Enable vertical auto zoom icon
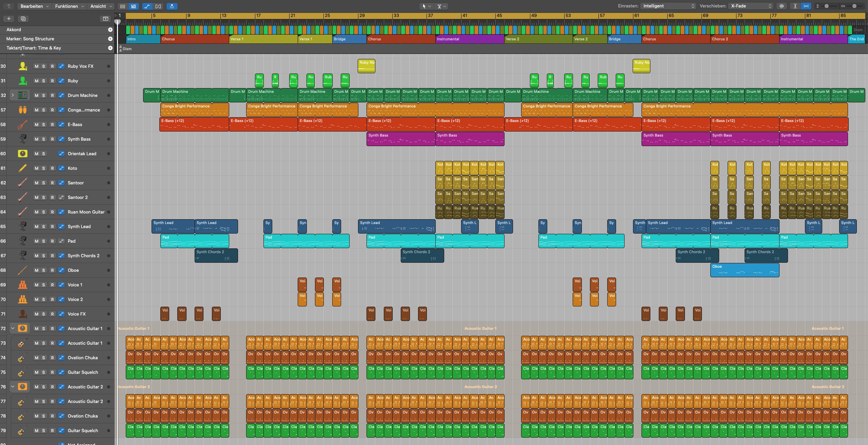Screen dimensions: 868x445 coord(795,6)
